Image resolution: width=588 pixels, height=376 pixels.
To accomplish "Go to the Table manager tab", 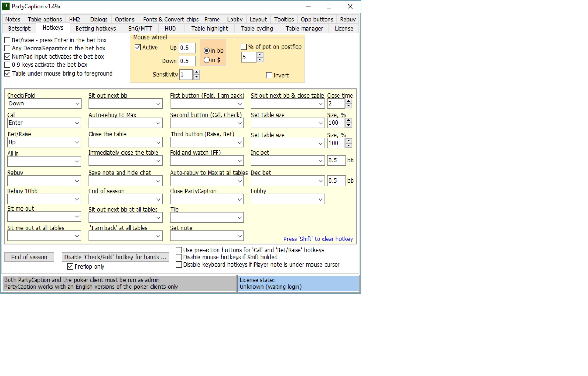I will (x=304, y=28).
